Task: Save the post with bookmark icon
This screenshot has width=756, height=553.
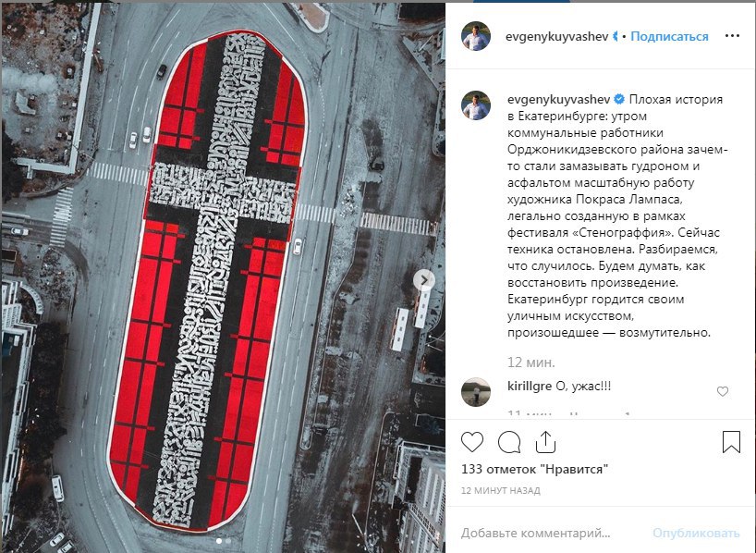Action: 731,441
